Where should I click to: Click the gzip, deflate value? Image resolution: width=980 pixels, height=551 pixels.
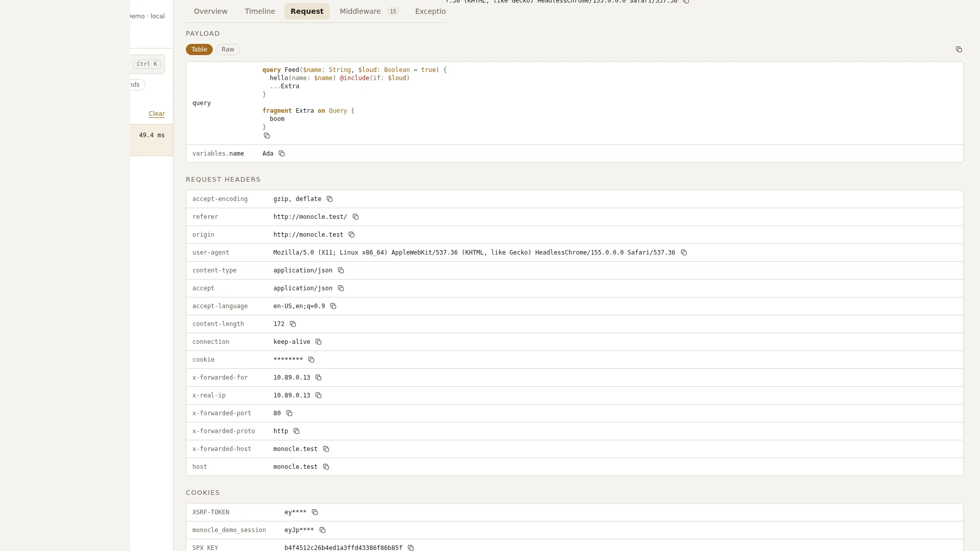click(x=297, y=199)
